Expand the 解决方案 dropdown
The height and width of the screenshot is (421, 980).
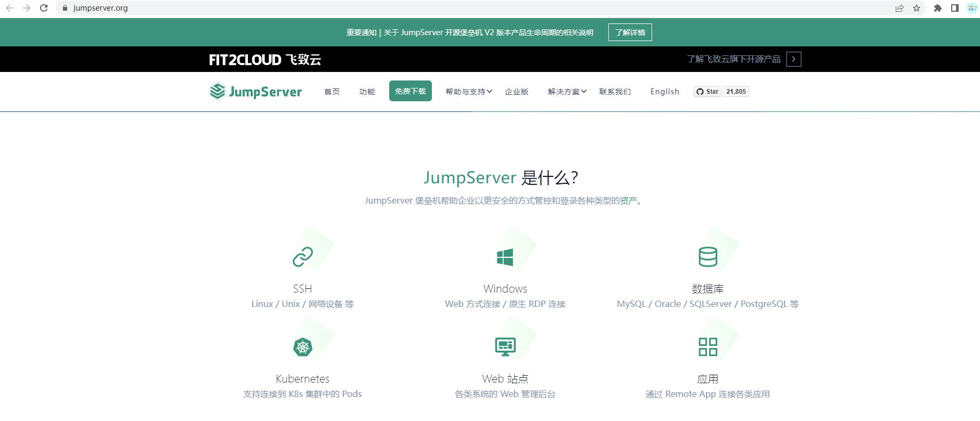[567, 92]
